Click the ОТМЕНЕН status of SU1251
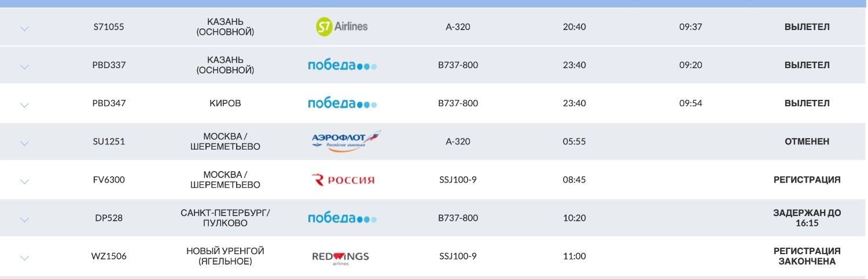The image size is (868, 279). coord(807,142)
